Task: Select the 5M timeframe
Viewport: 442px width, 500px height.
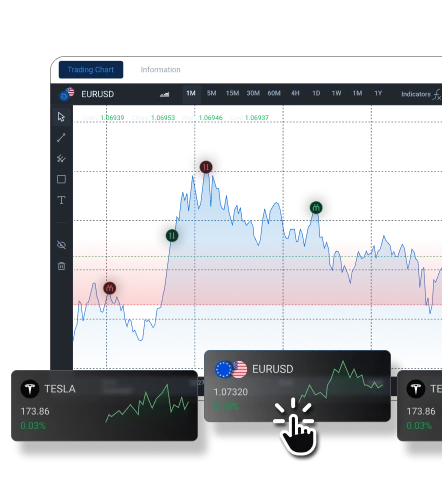Action: click(211, 93)
